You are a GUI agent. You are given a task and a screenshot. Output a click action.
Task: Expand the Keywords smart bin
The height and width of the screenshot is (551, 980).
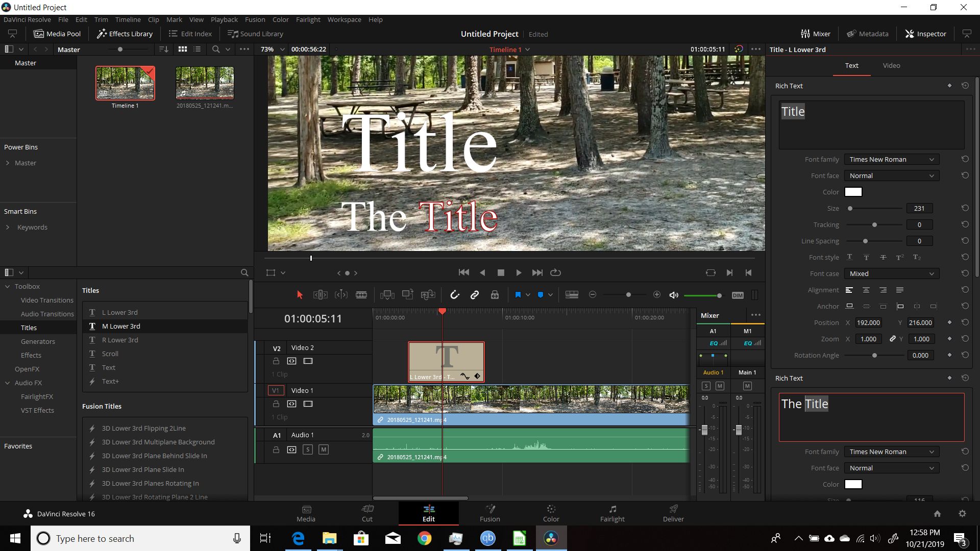[x=8, y=227]
